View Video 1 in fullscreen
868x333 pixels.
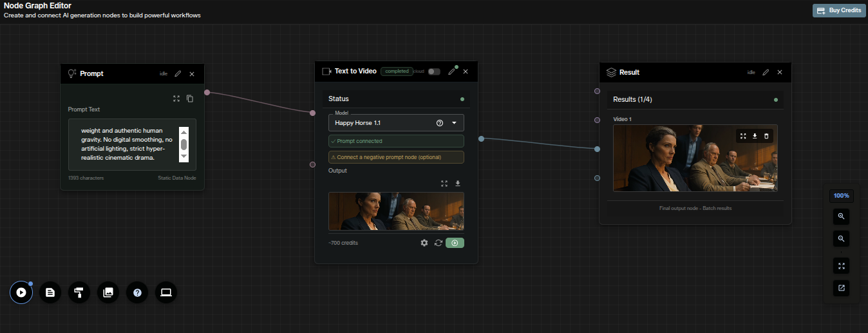[x=743, y=136]
